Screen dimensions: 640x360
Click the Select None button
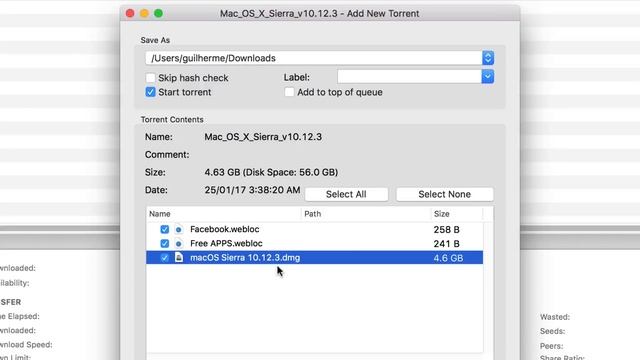pos(444,194)
